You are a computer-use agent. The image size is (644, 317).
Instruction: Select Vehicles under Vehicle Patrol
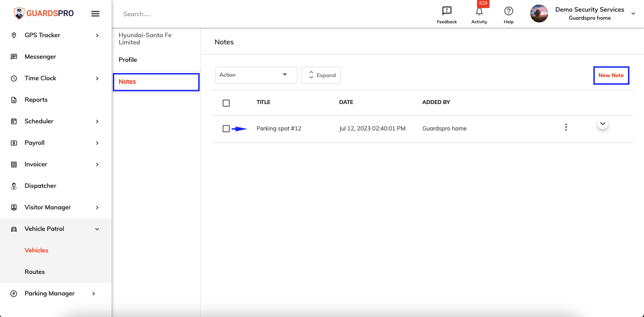pyautogui.click(x=36, y=250)
